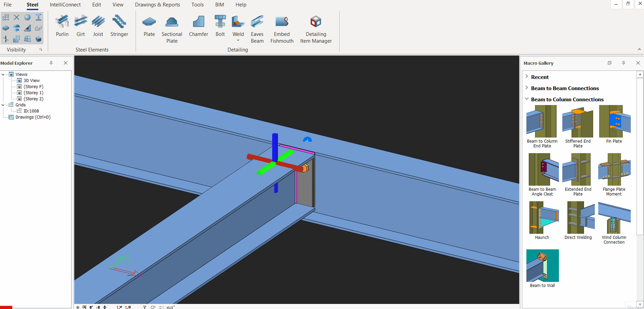Choose the Stringer tool in ribbon
The height and width of the screenshot is (309, 644).
[119, 26]
